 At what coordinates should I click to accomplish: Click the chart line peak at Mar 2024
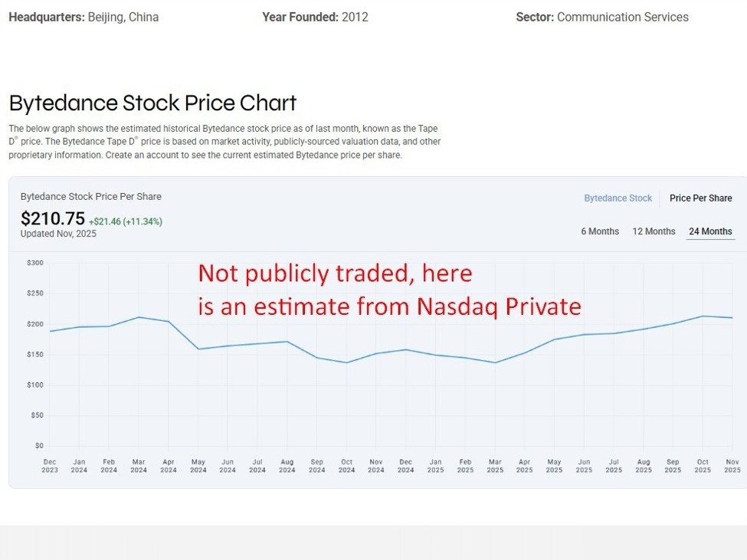click(x=139, y=317)
